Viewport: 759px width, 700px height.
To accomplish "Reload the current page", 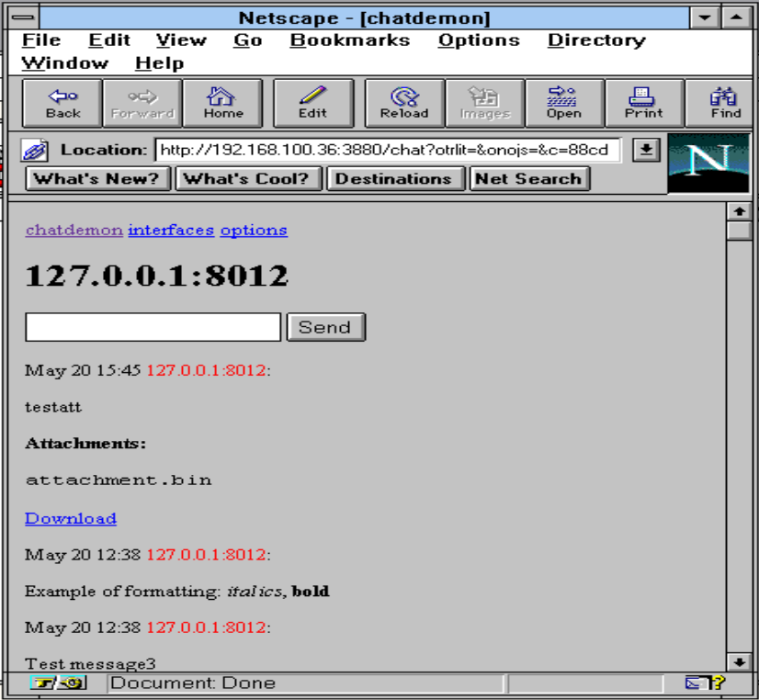I will 404,104.
